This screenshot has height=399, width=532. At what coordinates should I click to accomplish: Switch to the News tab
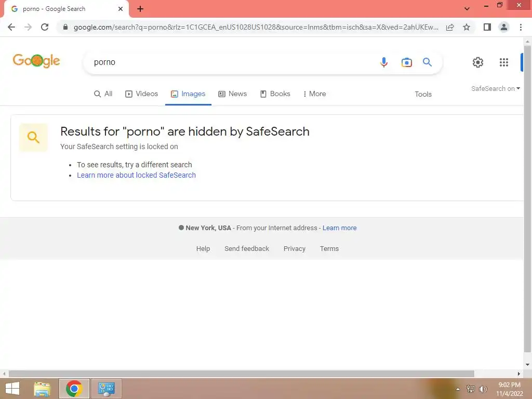(x=232, y=94)
